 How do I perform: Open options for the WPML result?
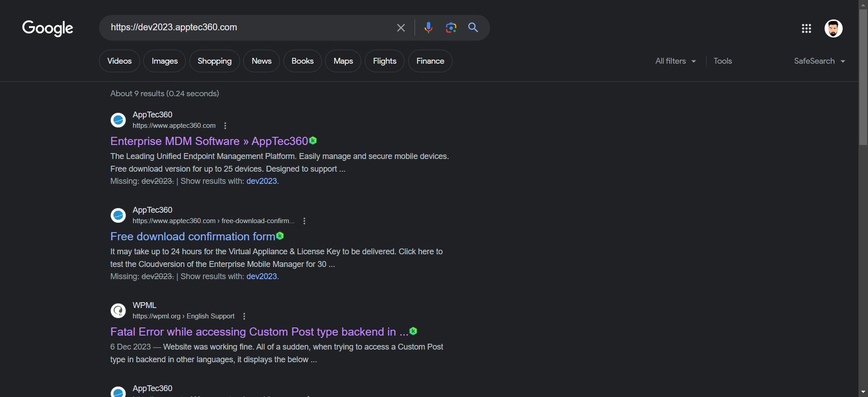[244, 316]
